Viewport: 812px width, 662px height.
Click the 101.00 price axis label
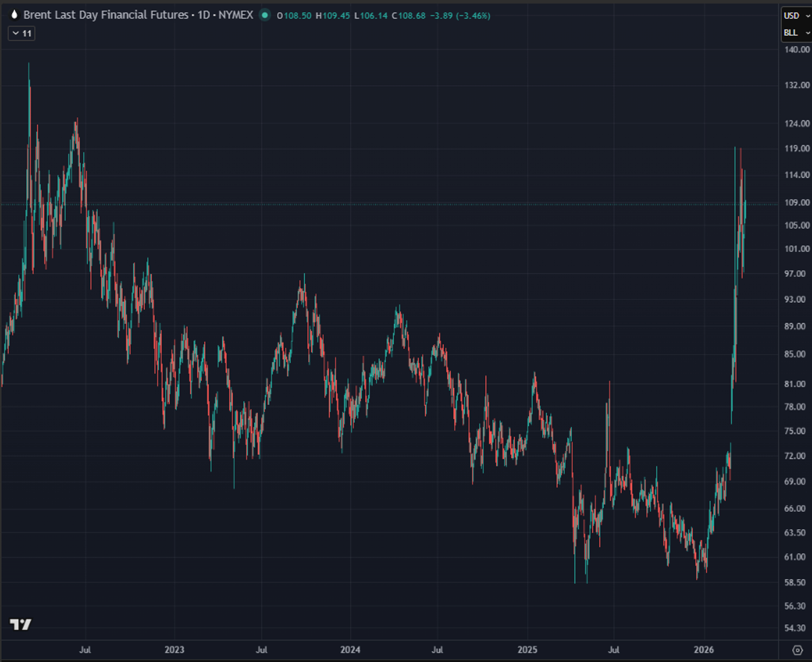point(797,249)
